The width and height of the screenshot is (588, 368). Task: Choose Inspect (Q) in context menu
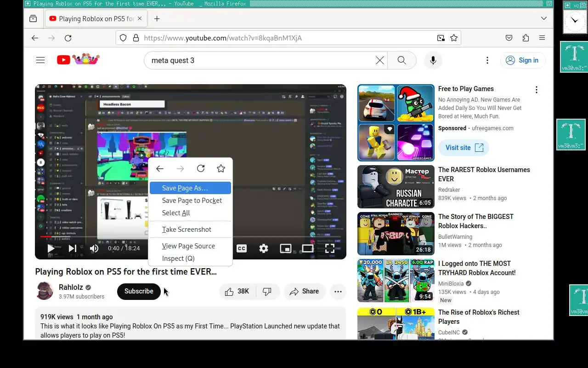[190, 259]
